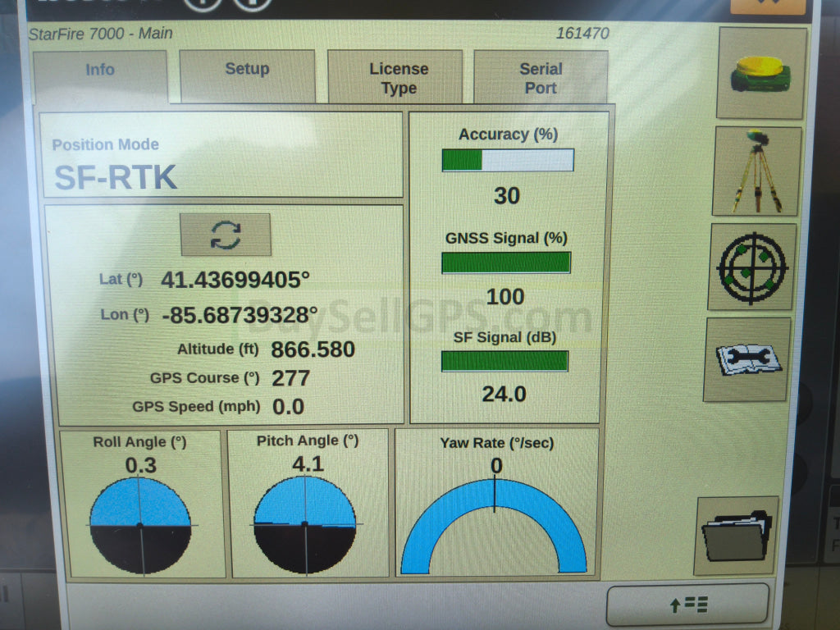Open the StarFire receiver icon
Viewport: 840px width, 630px height.
[x=760, y=73]
